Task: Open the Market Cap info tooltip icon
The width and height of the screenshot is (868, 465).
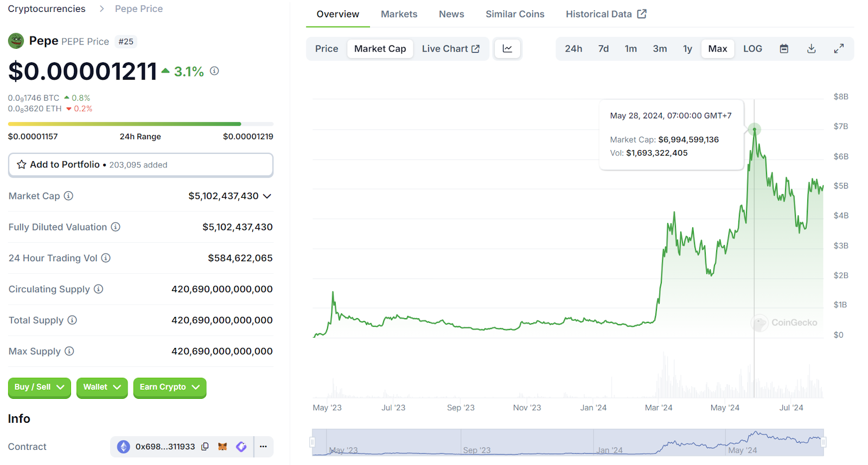Action: pyautogui.click(x=68, y=196)
